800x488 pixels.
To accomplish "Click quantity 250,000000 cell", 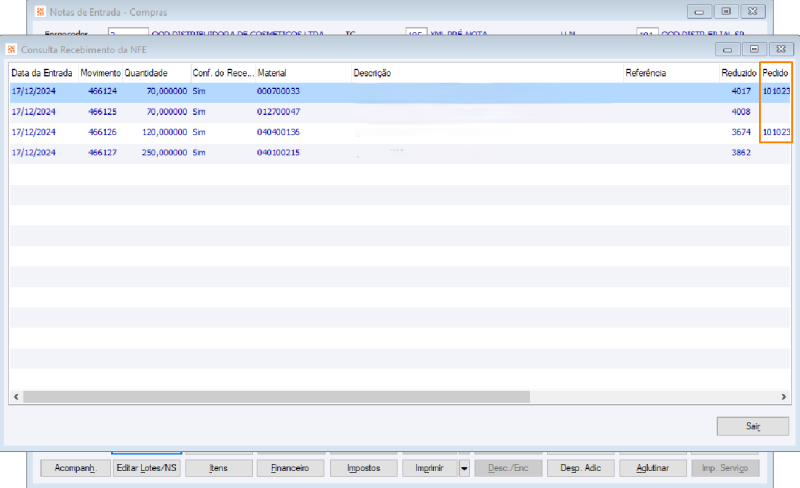I will click(164, 152).
